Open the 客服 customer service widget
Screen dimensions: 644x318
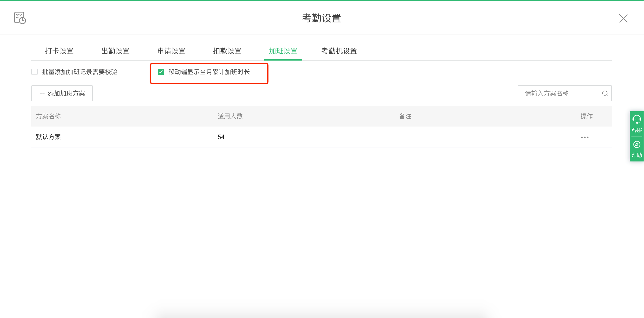point(637,124)
